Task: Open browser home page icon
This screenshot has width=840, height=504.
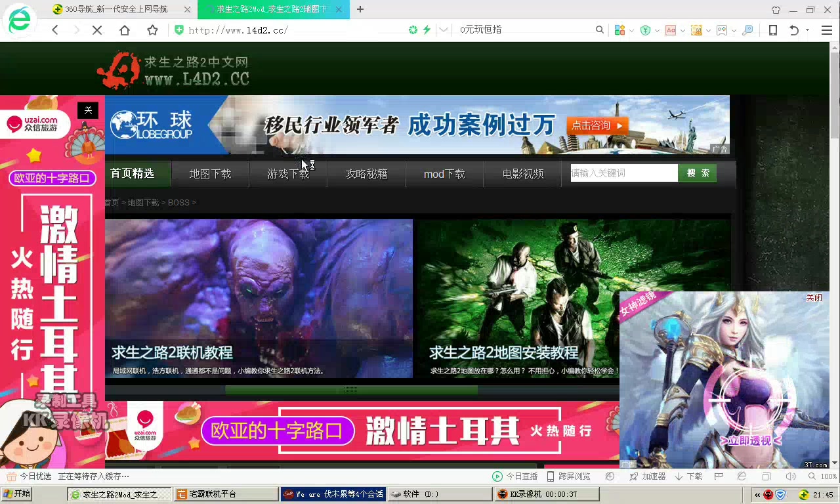Action: [125, 30]
